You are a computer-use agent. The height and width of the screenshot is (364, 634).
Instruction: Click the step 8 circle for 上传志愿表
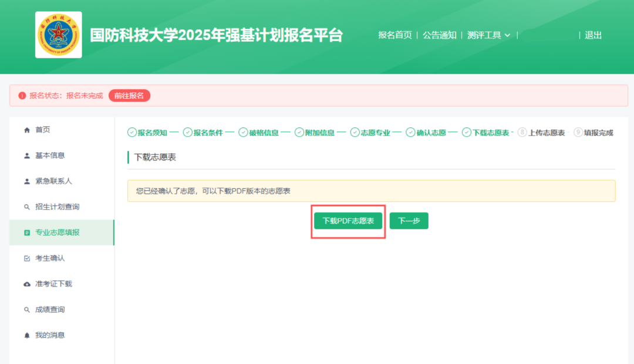coord(522,133)
